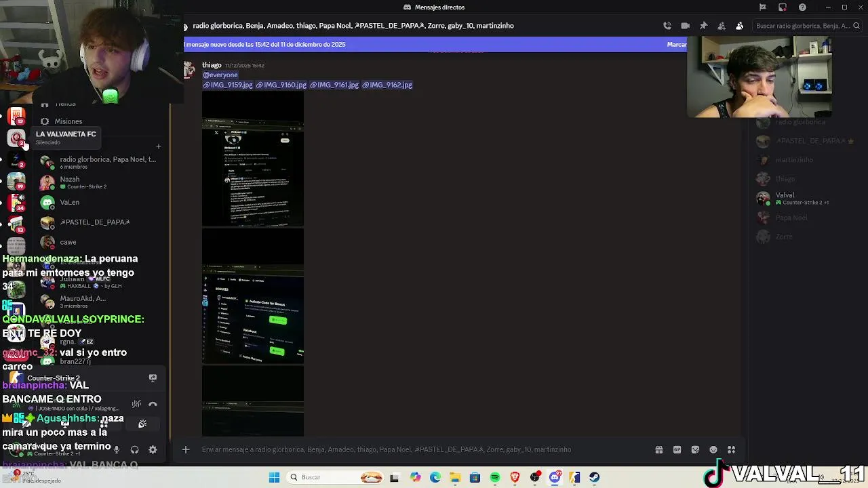Start a voice call in the group
The height and width of the screenshot is (488, 868).
pyautogui.click(x=667, y=26)
